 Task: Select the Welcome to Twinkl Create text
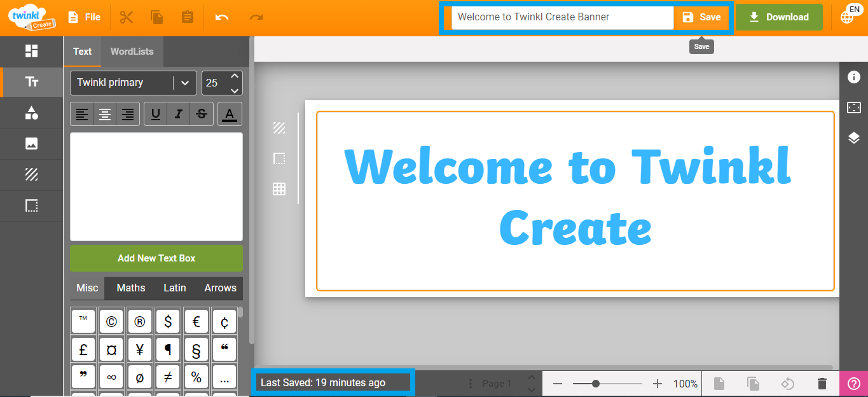coord(569,197)
